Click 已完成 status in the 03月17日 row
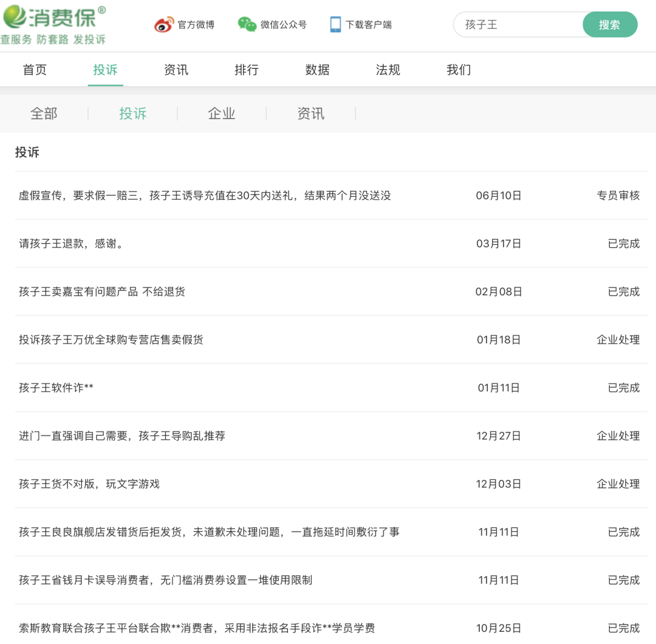This screenshot has height=644, width=656. point(624,244)
